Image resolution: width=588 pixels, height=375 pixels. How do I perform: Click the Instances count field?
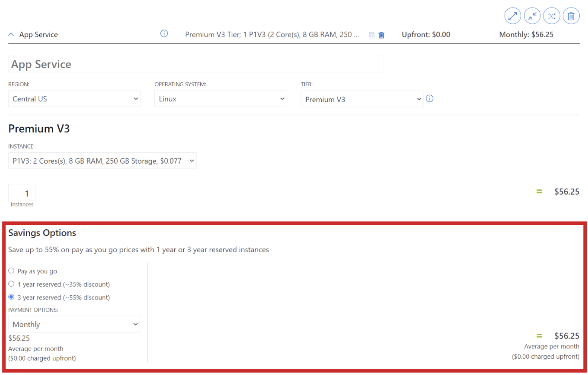(22, 193)
